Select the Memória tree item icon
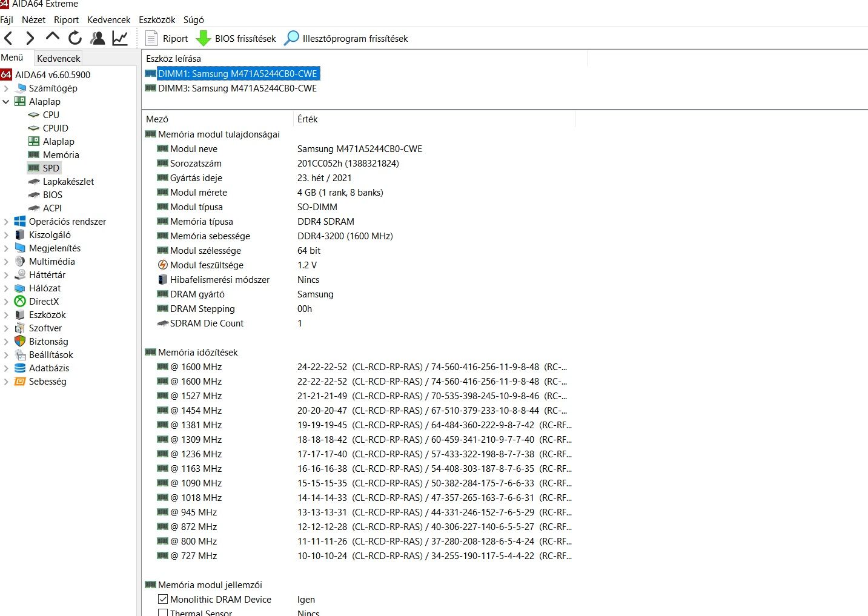 click(x=34, y=154)
